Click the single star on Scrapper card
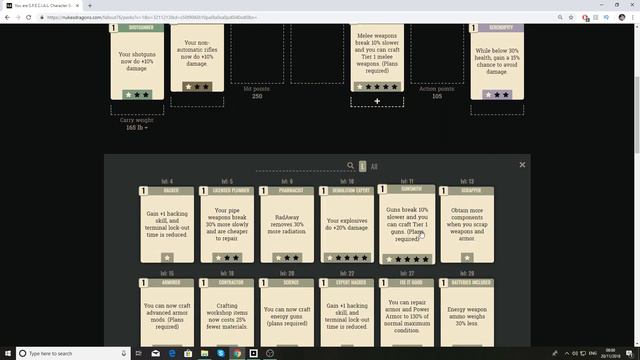Image resolution: width=640 pixels, height=360 pixels. tap(467, 258)
